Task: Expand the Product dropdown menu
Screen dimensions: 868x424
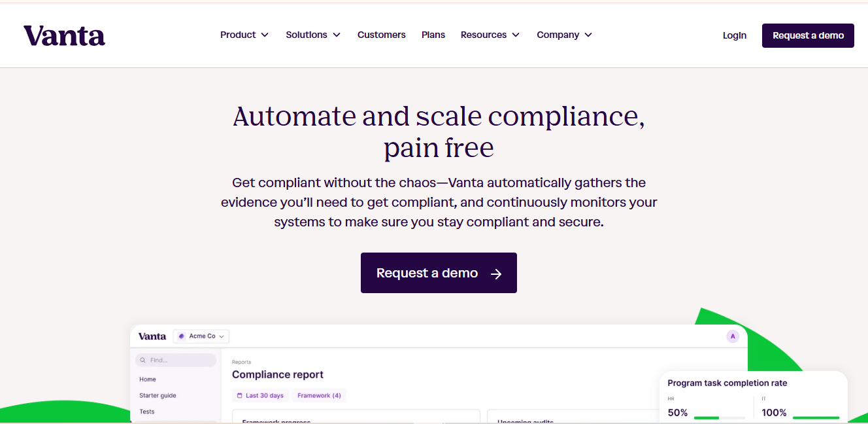Action: [x=244, y=35]
